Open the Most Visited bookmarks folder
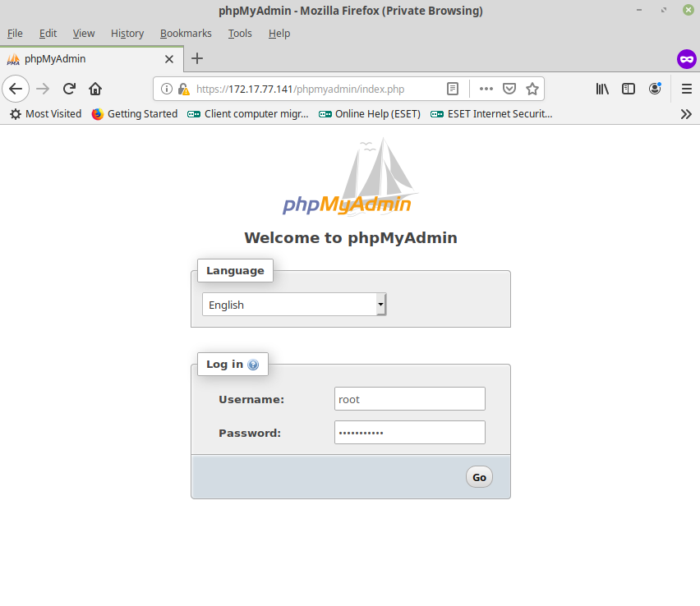The height and width of the screenshot is (606, 700). click(x=46, y=114)
